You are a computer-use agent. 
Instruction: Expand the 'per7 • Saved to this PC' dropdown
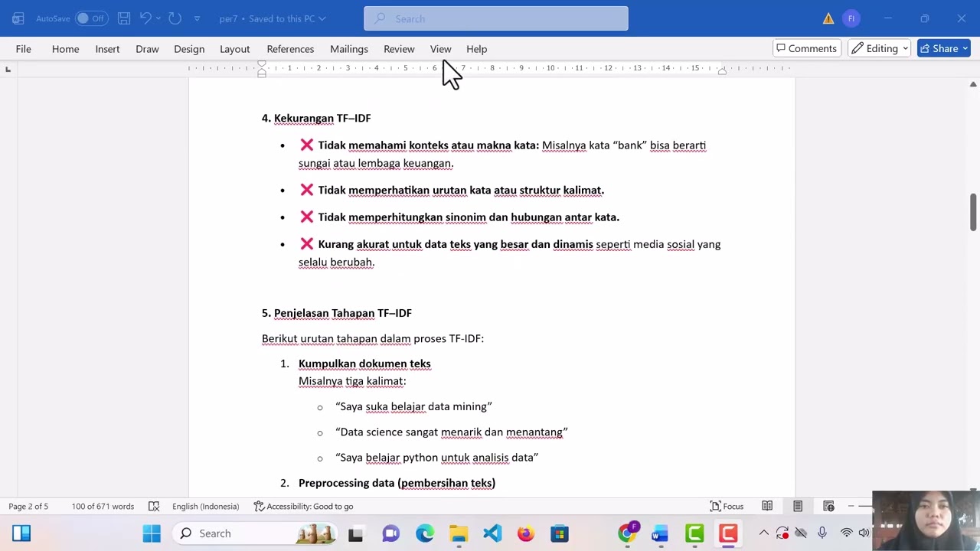point(273,18)
